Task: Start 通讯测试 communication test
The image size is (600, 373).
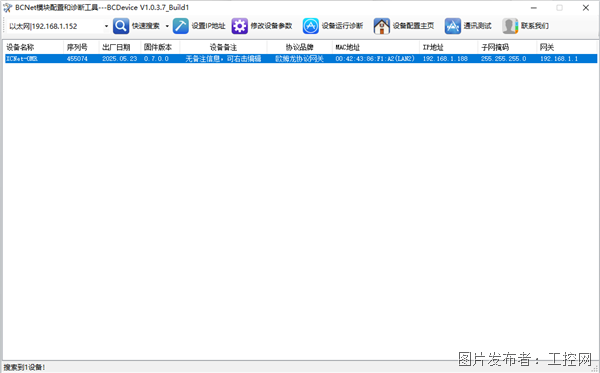Action: (x=468, y=26)
